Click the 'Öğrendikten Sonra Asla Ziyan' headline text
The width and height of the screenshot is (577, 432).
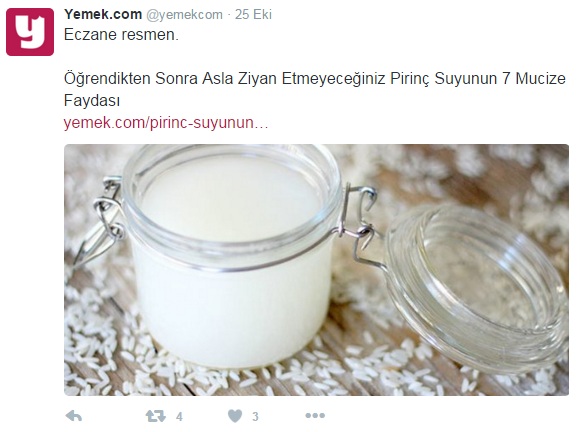pos(171,78)
